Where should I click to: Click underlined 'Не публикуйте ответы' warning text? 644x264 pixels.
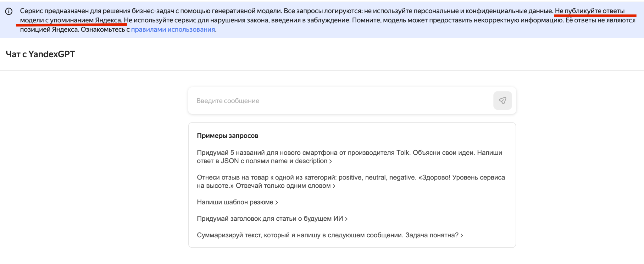[x=590, y=11]
